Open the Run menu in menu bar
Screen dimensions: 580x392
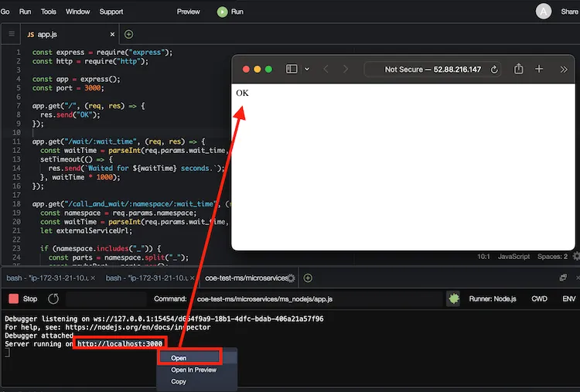(26, 12)
